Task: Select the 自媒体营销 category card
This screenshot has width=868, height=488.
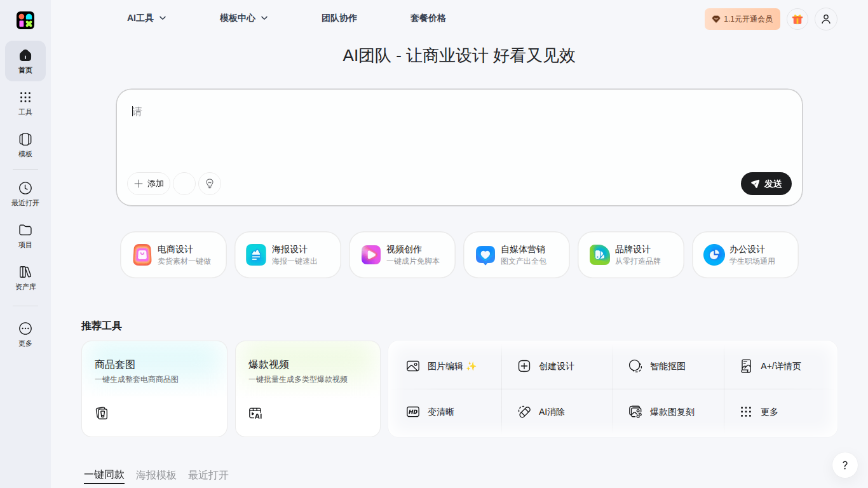Action: [517, 255]
